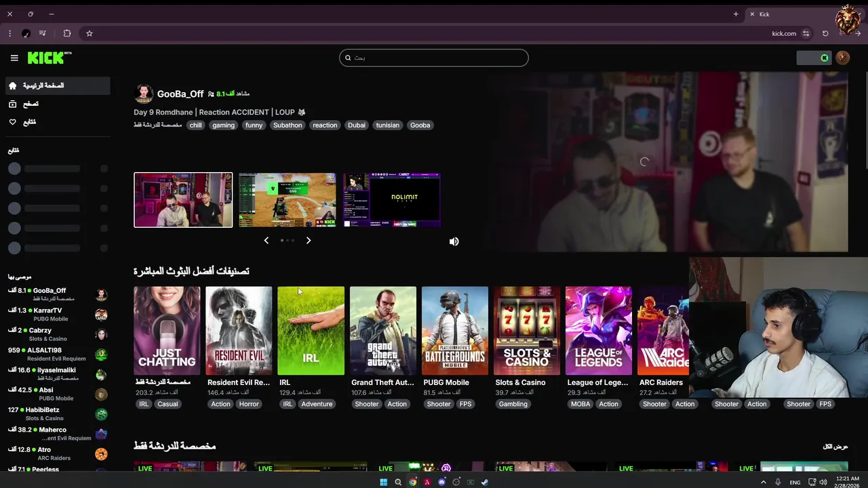
Task: Click the 'reaction' stream tag
Action: [325, 125]
